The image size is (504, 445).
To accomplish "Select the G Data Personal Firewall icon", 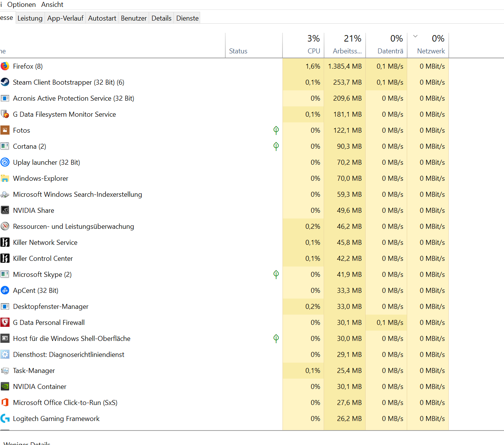I will (5, 323).
